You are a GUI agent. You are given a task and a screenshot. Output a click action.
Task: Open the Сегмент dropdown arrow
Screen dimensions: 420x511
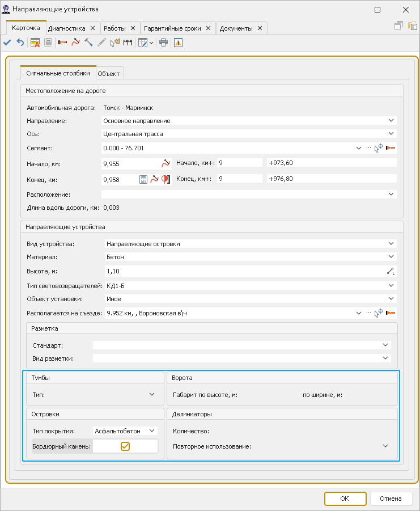(358, 148)
